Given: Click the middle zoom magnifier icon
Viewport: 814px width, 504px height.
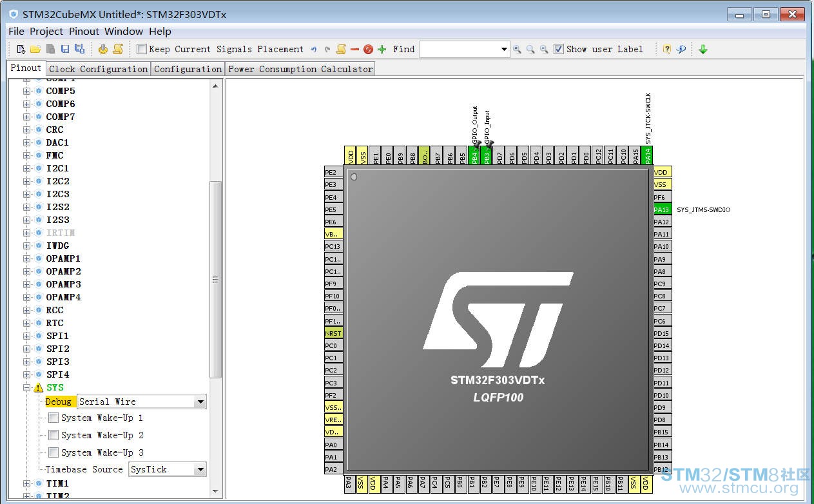Looking at the screenshot, I should (530, 49).
